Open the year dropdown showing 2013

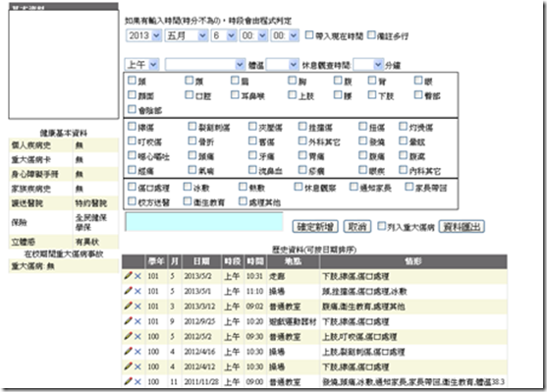(x=143, y=35)
